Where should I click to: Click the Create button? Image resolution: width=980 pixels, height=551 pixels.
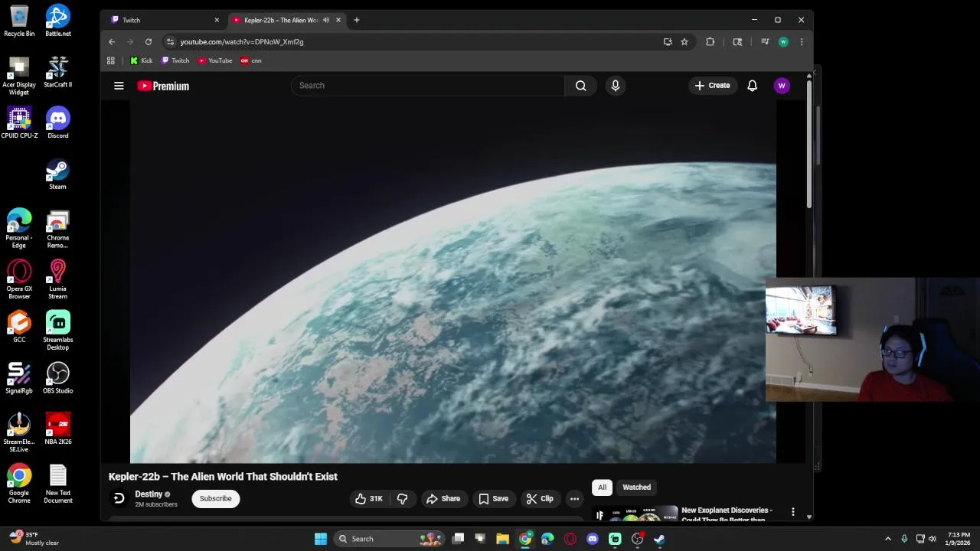click(x=712, y=86)
